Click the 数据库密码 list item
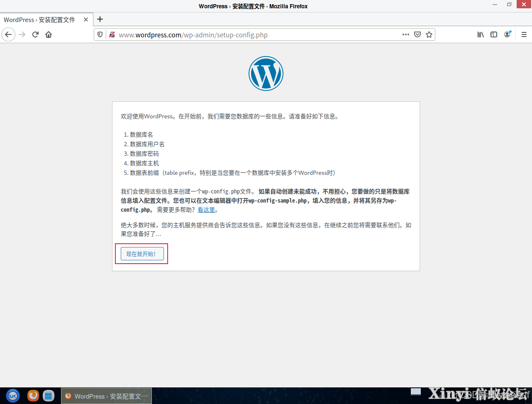 pyautogui.click(x=144, y=154)
